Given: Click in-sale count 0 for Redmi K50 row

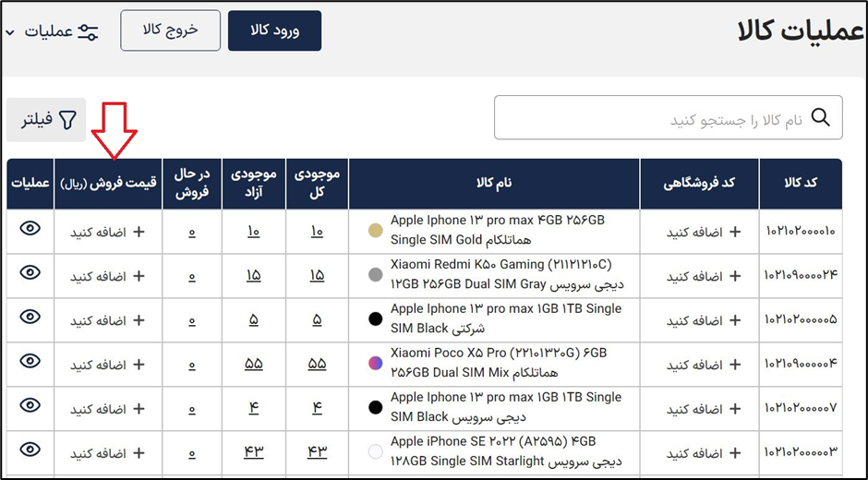Looking at the screenshot, I should click(x=191, y=277).
